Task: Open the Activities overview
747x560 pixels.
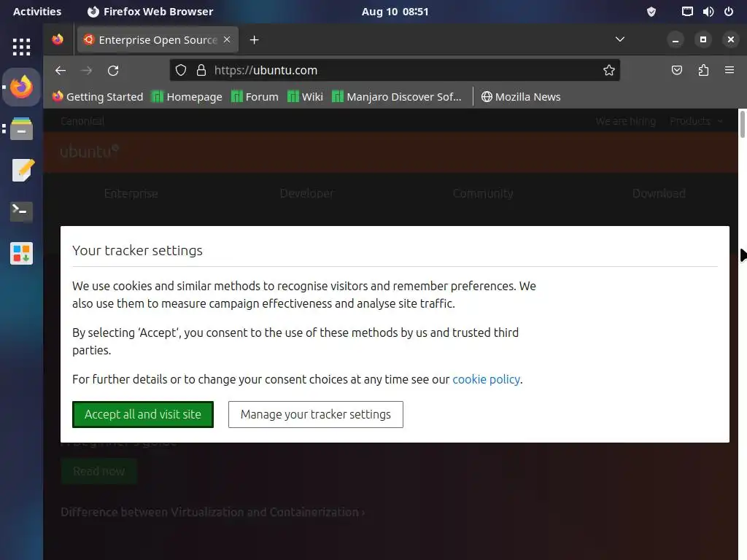Action: click(x=37, y=12)
